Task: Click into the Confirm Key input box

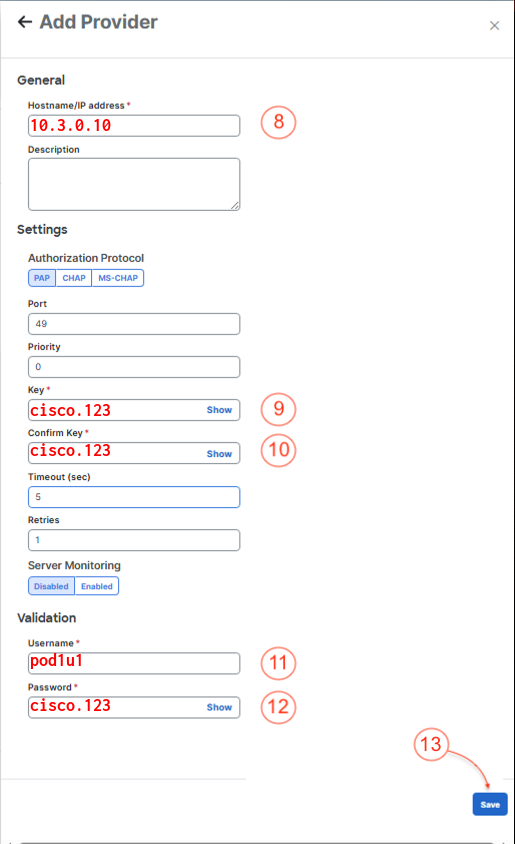Action: (x=116, y=453)
